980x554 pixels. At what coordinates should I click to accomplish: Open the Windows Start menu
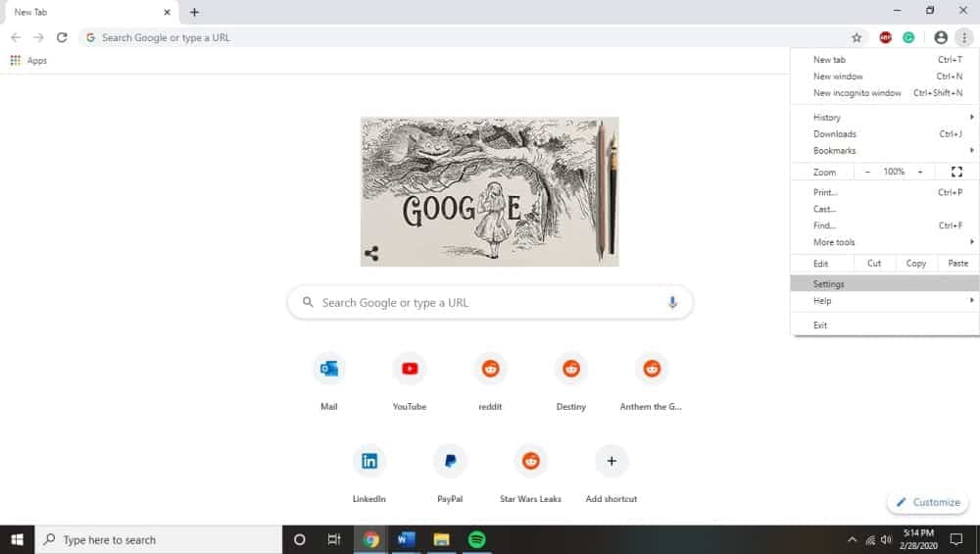[x=17, y=539]
